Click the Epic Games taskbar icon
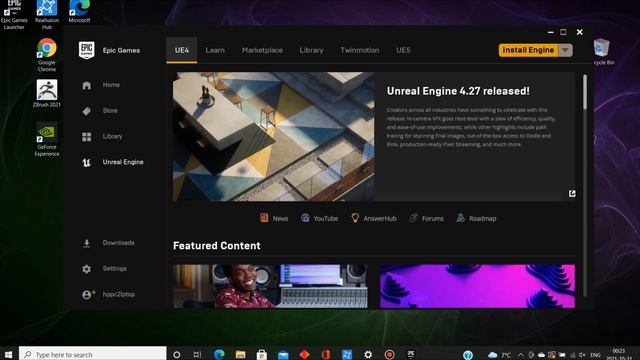 [411, 354]
